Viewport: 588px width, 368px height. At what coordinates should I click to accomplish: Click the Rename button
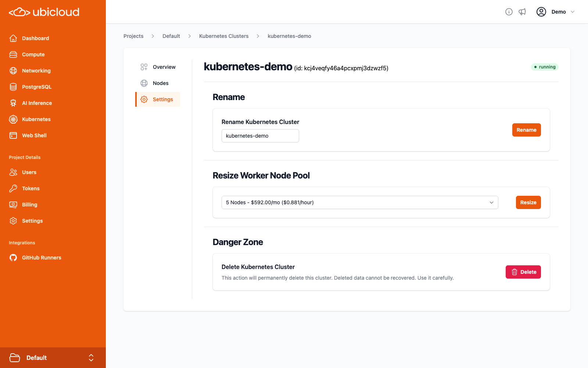pos(526,130)
